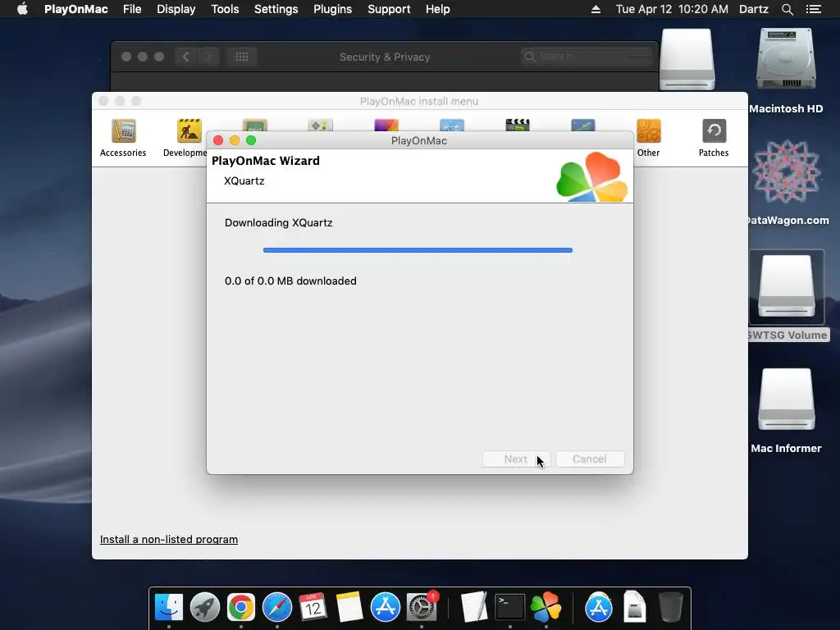Viewport: 840px width, 630px height.
Task: Open TextEdit from the Dock
Action: pos(473,608)
